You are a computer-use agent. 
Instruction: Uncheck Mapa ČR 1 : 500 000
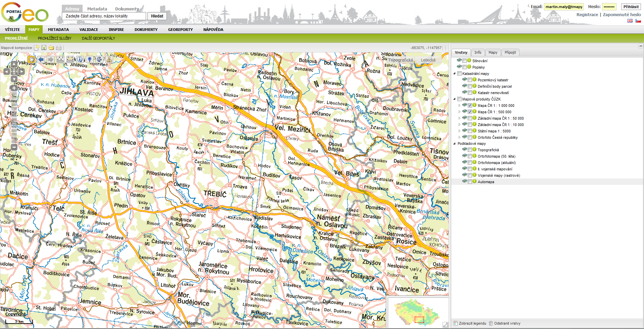(x=470, y=112)
